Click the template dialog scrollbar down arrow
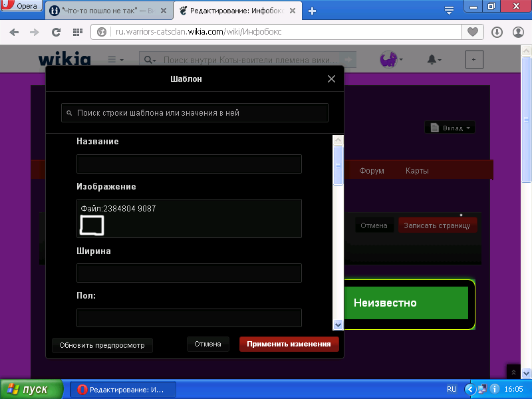Viewport: 532px width, 399px height. pos(338,325)
